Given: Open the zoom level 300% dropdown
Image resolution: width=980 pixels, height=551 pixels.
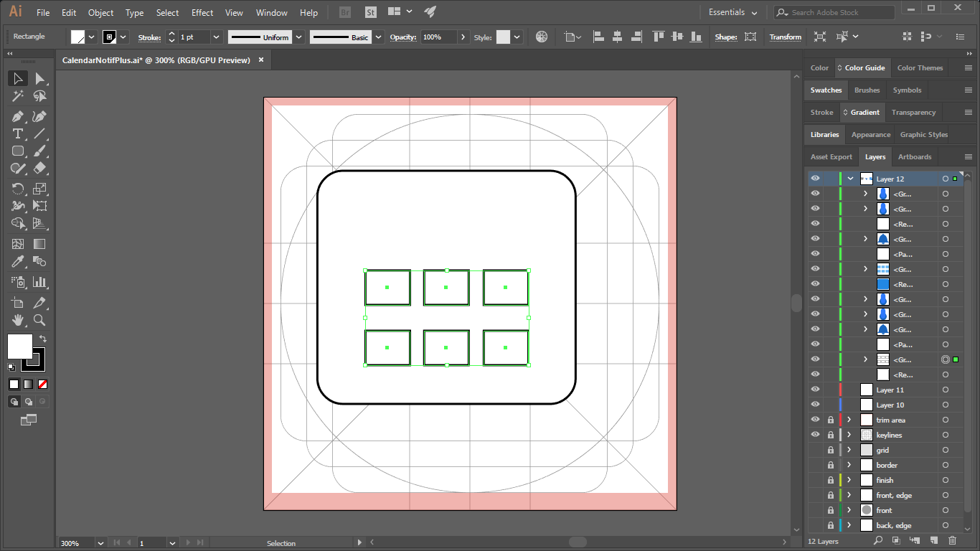Looking at the screenshot, I should (100, 543).
